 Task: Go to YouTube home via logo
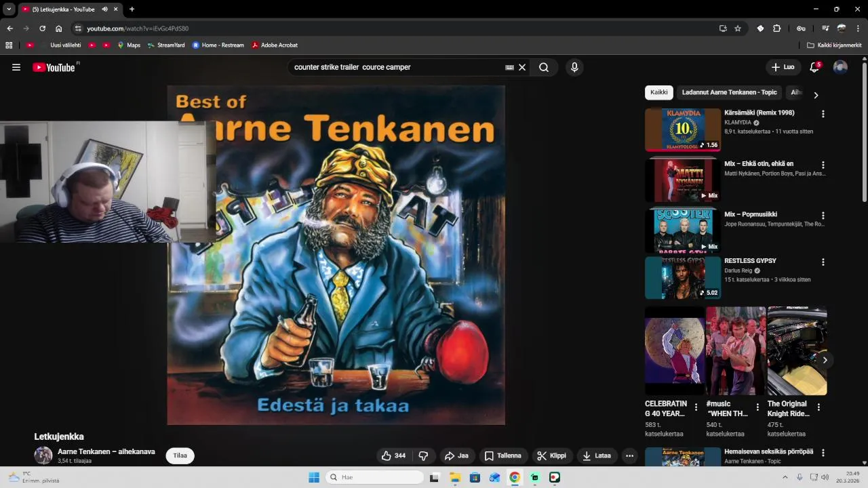pos(54,67)
